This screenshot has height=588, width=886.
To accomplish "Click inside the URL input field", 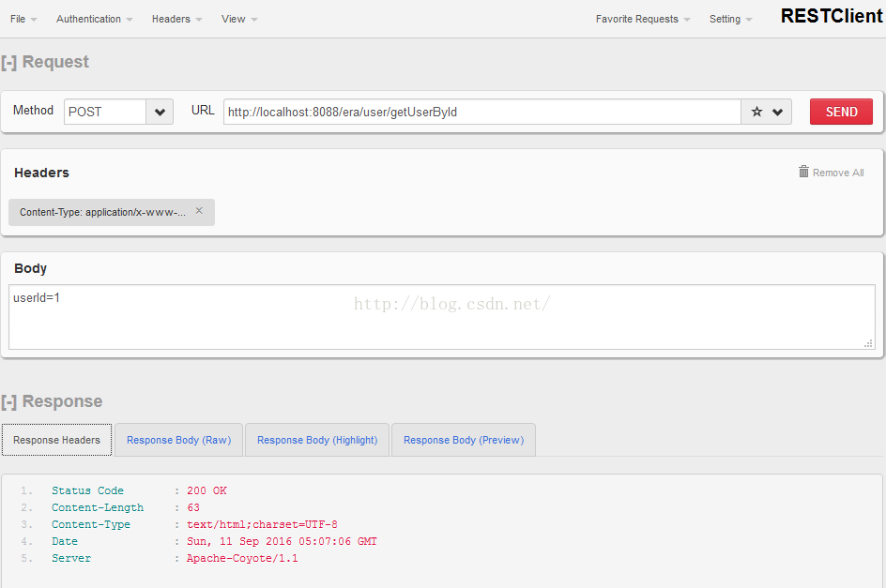I will pyautogui.click(x=482, y=112).
